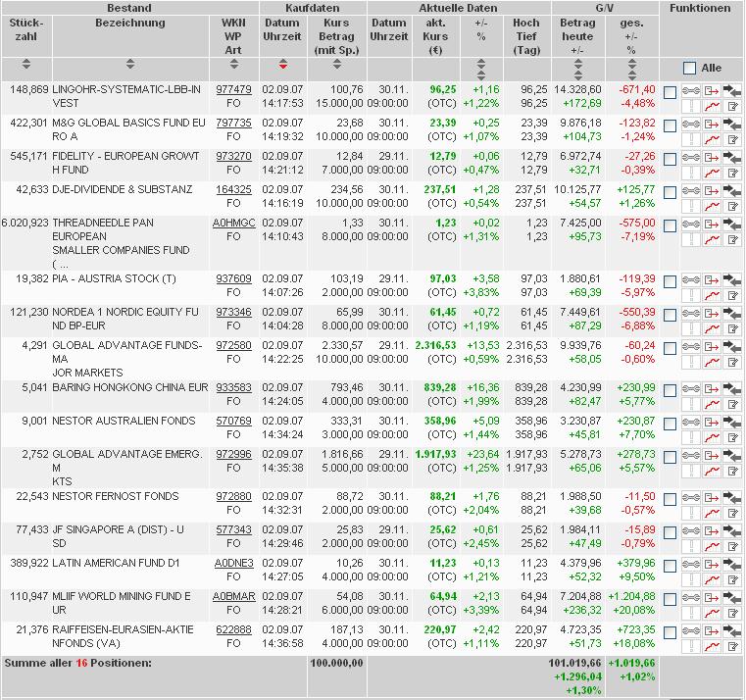The height and width of the screenshot is (700, 746).
Task: Click the wrench settings icon for M&G Global Basics
Action: point(691,125)
